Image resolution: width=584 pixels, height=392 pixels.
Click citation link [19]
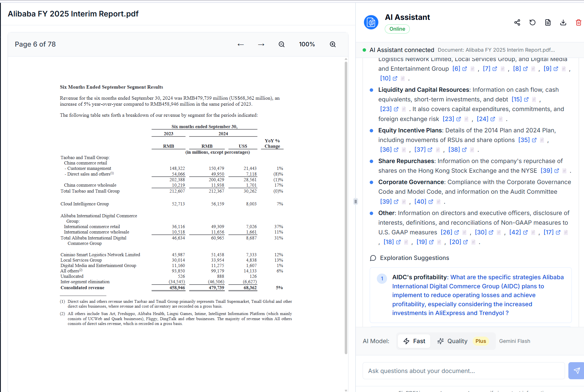coord(422,242)
